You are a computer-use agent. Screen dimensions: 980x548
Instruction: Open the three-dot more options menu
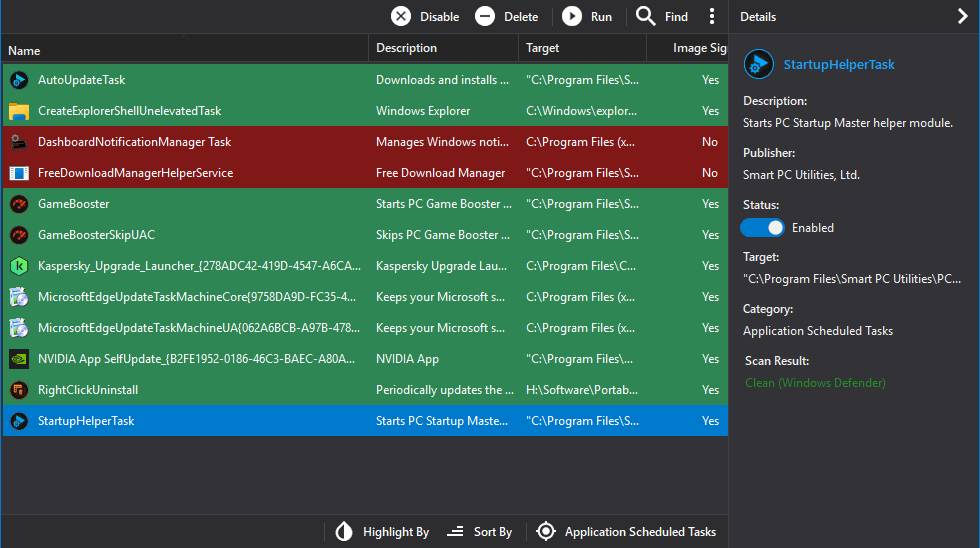712,16
